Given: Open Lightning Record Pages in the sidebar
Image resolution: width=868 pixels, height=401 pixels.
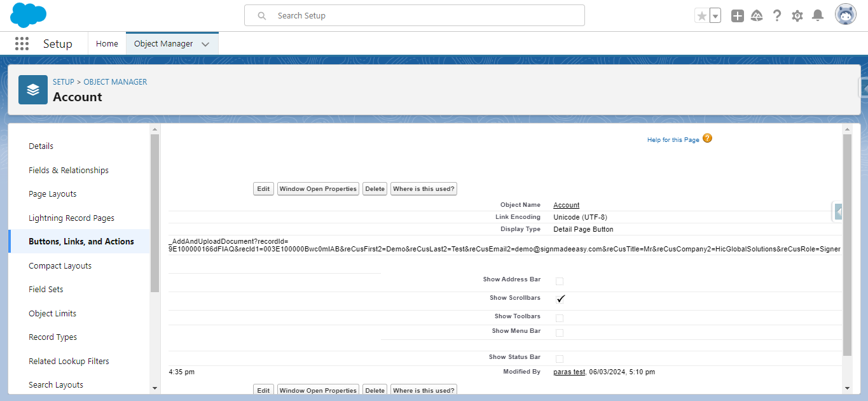Looking at the screenshot, I should [72, 218].
